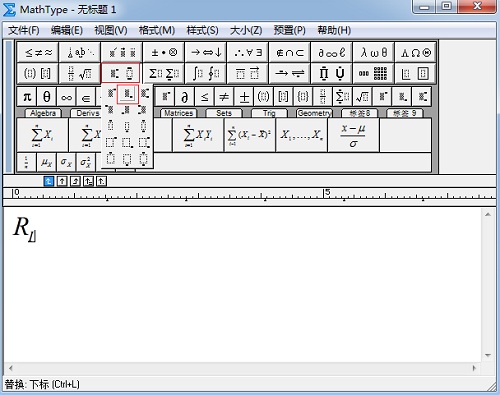The height and width of the screenshot is (395, 500).
Task: Switch to the Sets tab
Action: click(224, 113)
